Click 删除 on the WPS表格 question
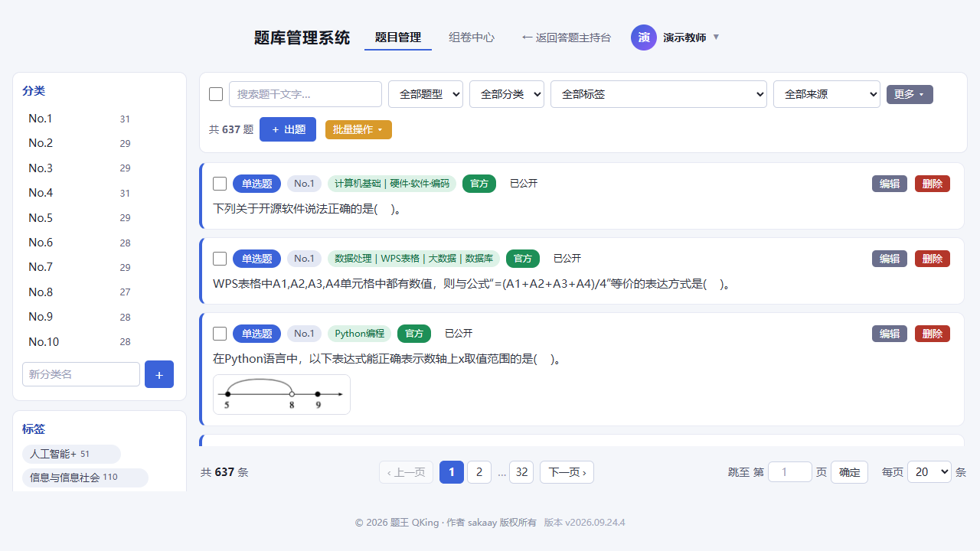This screenshot has height=551, width=980. click(x=933, y=259)
